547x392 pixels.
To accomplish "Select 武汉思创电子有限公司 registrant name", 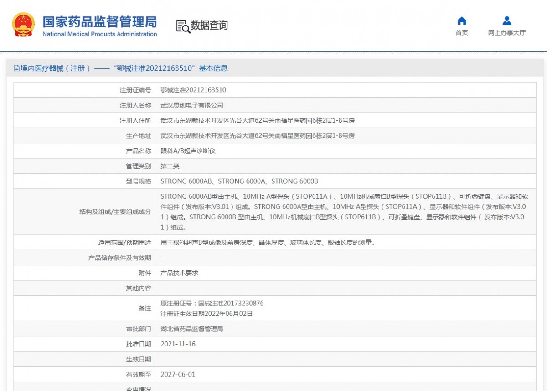I will (x=192, y=105).
